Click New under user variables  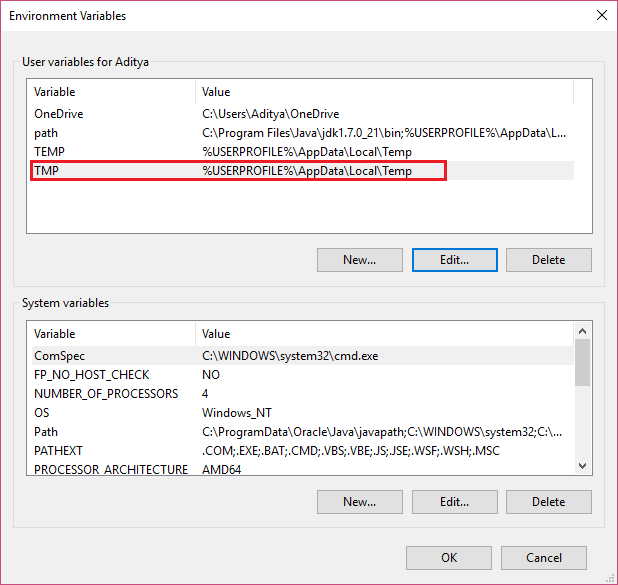coord(359,260)
